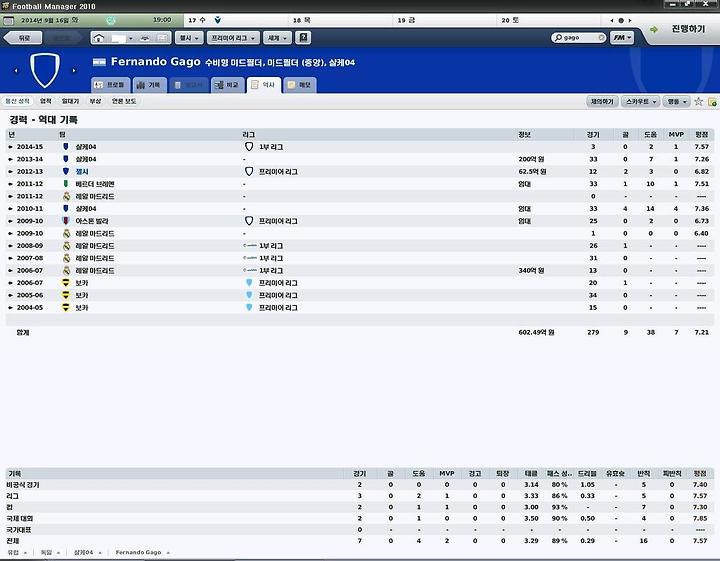Click the league shield icon in 2012-13 row

point(249,171)
